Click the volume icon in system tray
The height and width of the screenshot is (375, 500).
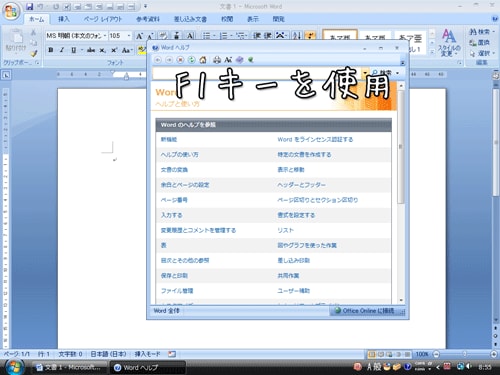[469, 367]
